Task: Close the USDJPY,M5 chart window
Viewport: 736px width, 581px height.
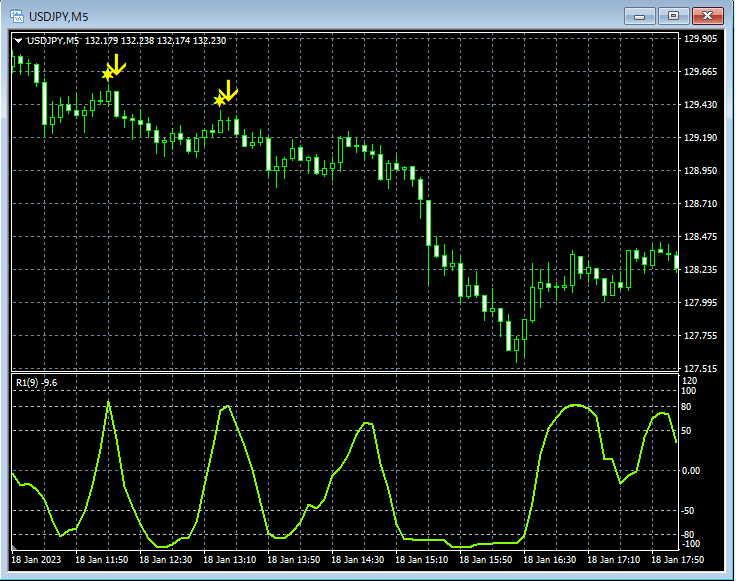Action: 707,16
